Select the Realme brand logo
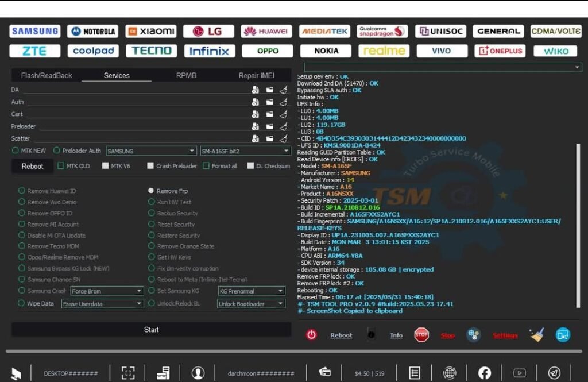This screenshot has height=382, width=588. coord(384,51)
